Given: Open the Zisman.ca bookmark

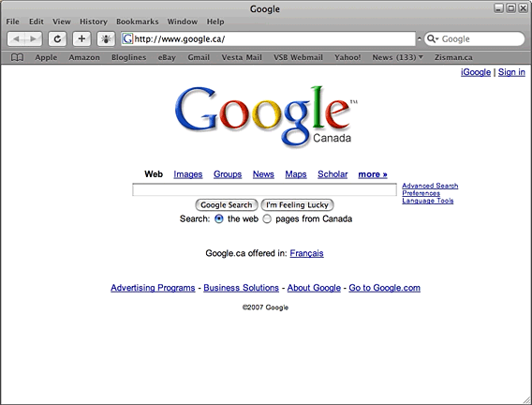Looking at the screenshot, I should tap(453, 57).
